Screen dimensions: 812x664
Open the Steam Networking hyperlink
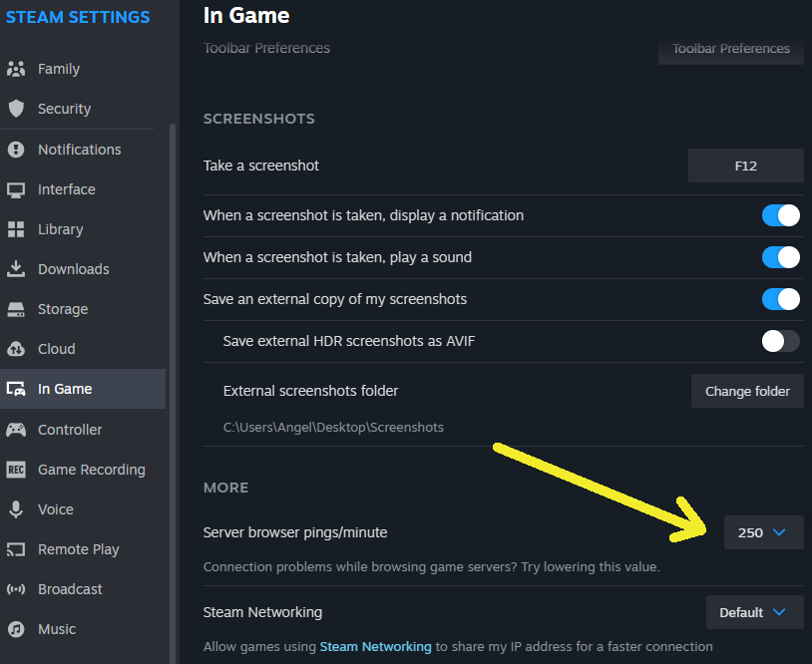(375, 646)
